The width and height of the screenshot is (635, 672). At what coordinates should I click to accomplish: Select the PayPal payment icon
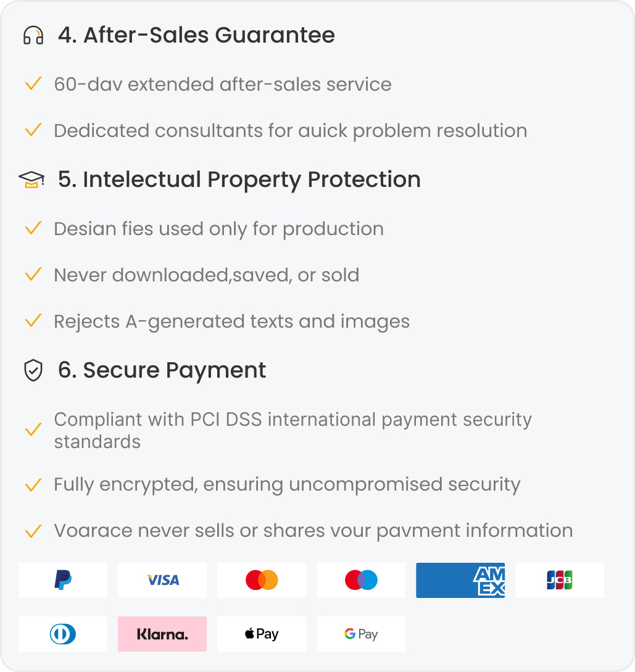(x=63, y=580)
